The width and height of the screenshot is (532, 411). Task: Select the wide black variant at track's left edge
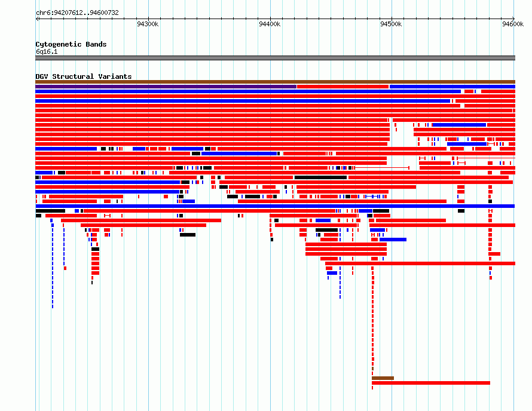(50, 211)
